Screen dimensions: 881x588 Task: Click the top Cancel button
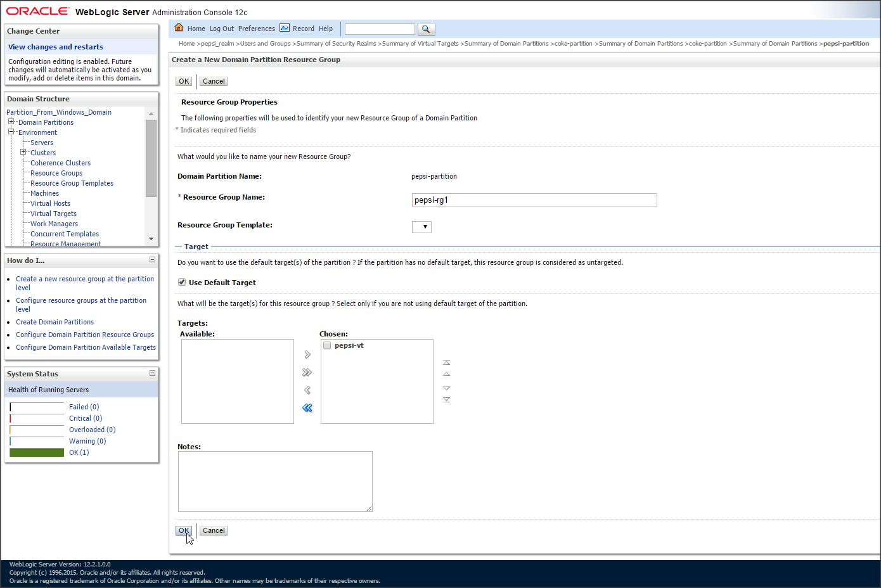pyautogui.click(x=214, y=81)
